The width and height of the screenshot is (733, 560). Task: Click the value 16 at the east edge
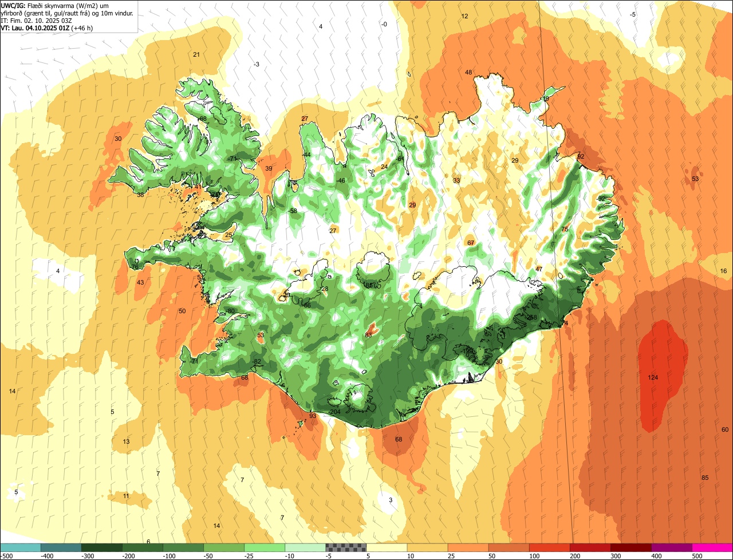[x=724, y=271]
